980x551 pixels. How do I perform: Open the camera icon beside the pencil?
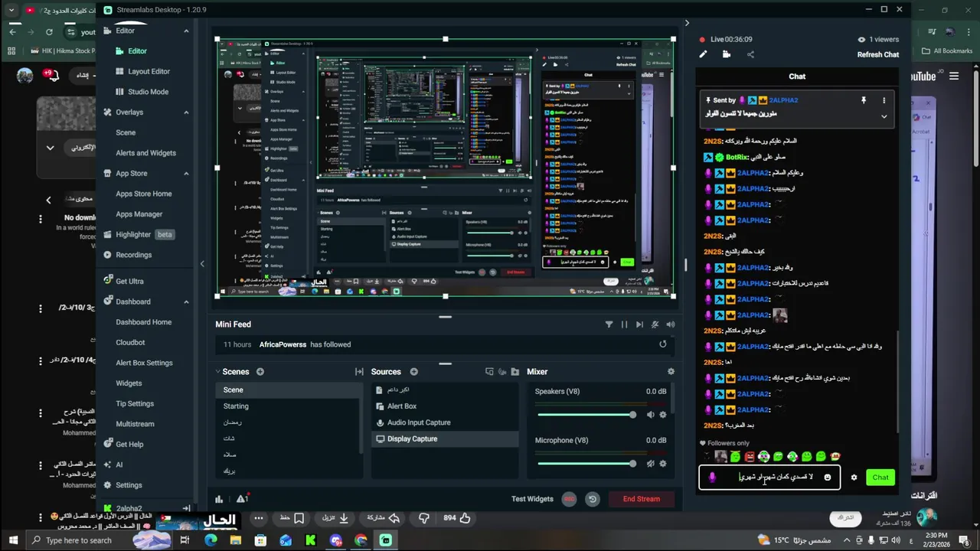(x=727, y=54)
